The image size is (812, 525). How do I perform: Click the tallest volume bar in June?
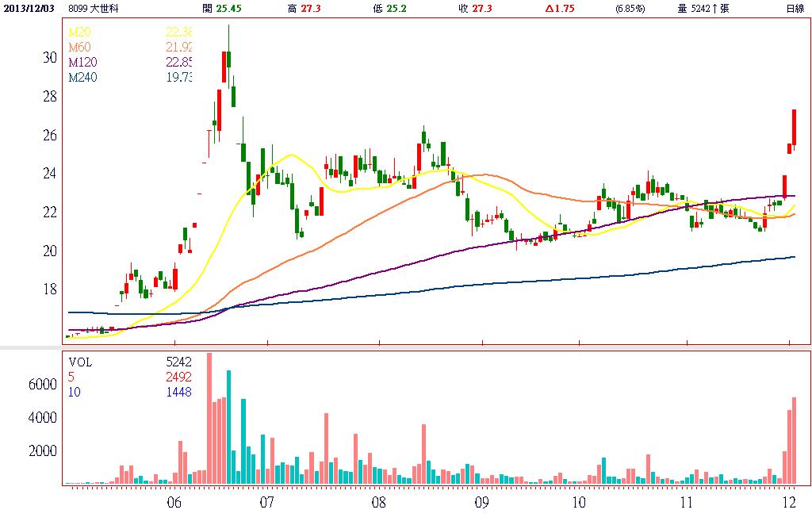click(x=209, y=418)
